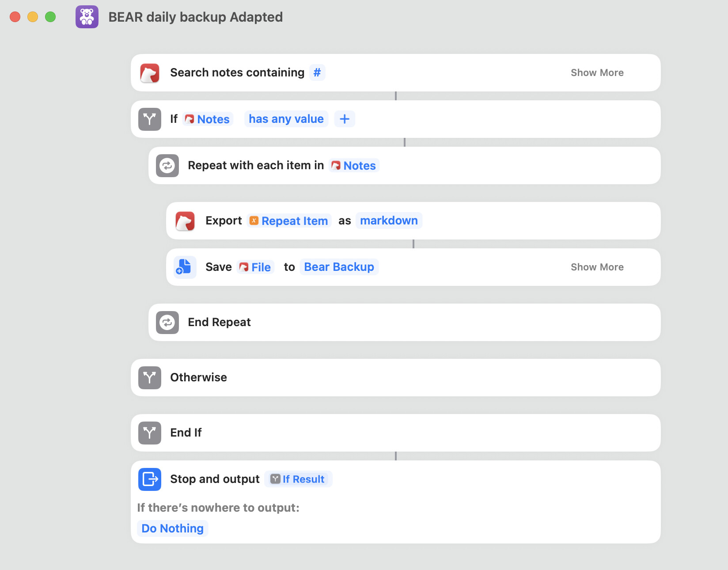
Task: Change the markdown export format
Action: pos(389,220)
